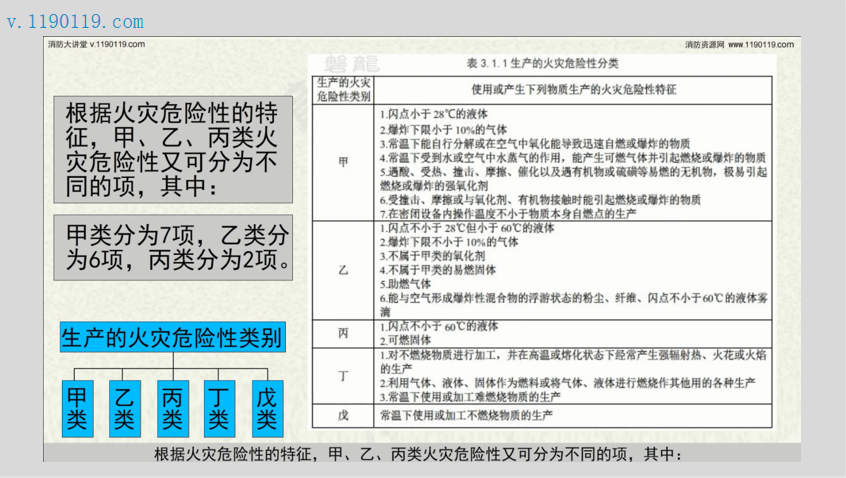This screenshot has width=846, height=478.
Task: Click the gray text box 甲类分为7项，乙类分为6项
Action: (x=173, y=248)
